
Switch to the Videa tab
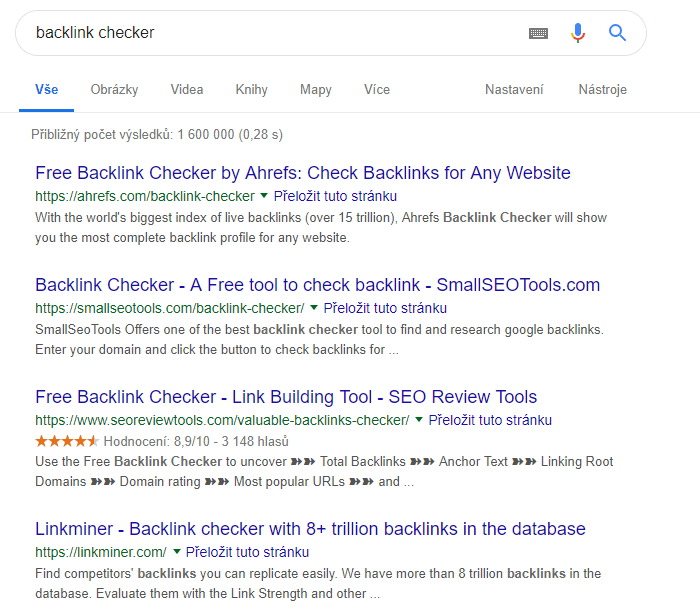(187, 89)
